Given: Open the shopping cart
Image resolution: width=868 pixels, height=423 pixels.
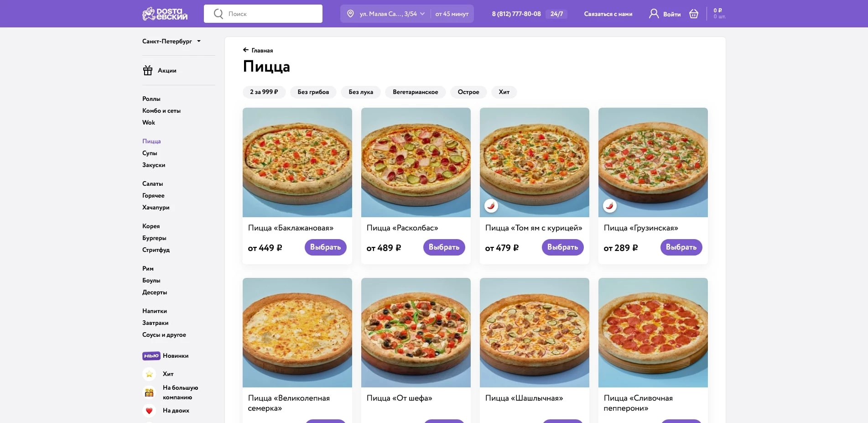Looking at the screenshot, I should point(693,14).
